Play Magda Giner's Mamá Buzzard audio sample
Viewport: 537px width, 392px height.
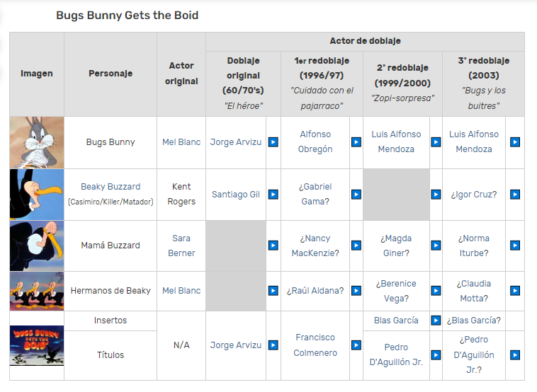[x=436, y=246]
